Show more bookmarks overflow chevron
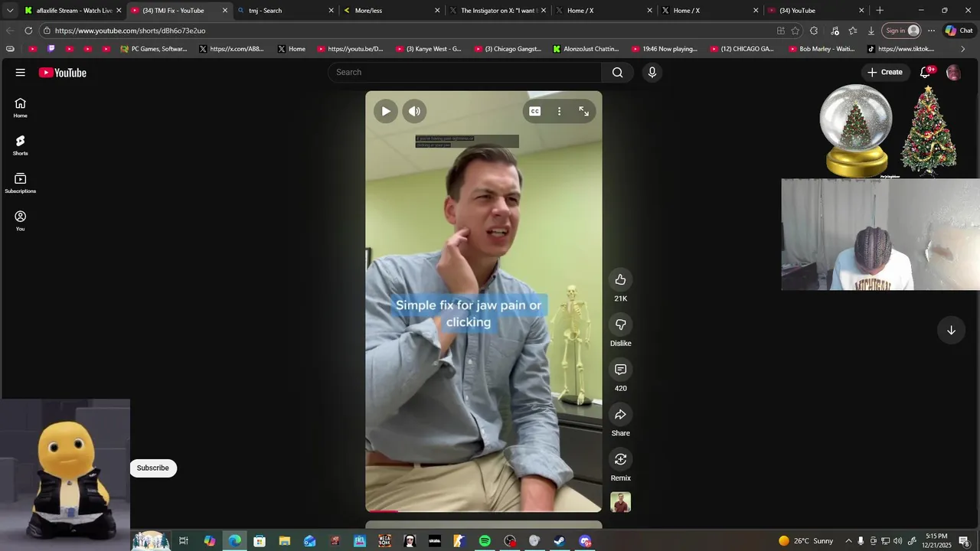Screen dimensions: 980x551 pyautogui.click(x=962, y=49)
